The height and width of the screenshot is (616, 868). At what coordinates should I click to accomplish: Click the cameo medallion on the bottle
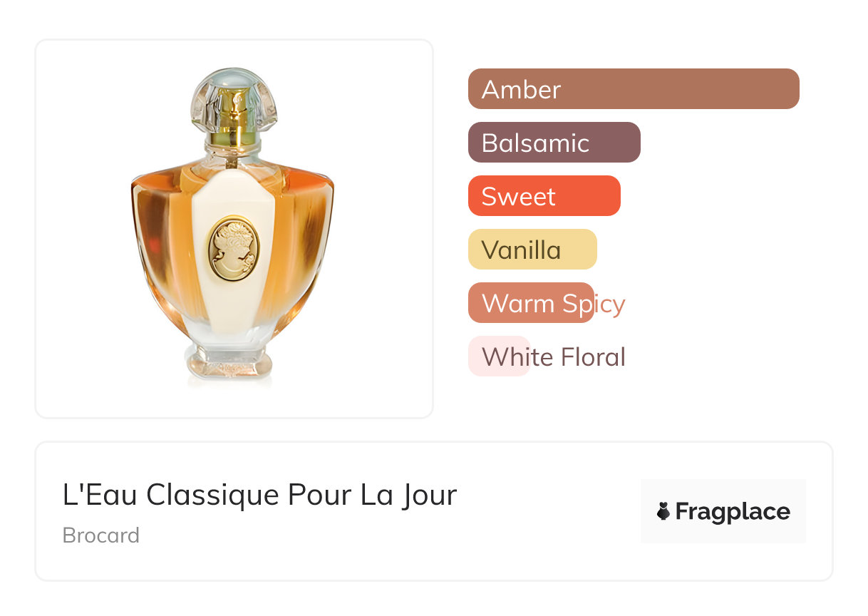tap(234, 250)
